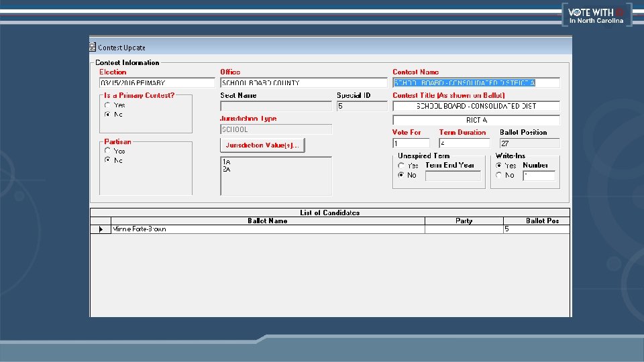
Task: Select No for Unexpired Term
Action: 401,175
